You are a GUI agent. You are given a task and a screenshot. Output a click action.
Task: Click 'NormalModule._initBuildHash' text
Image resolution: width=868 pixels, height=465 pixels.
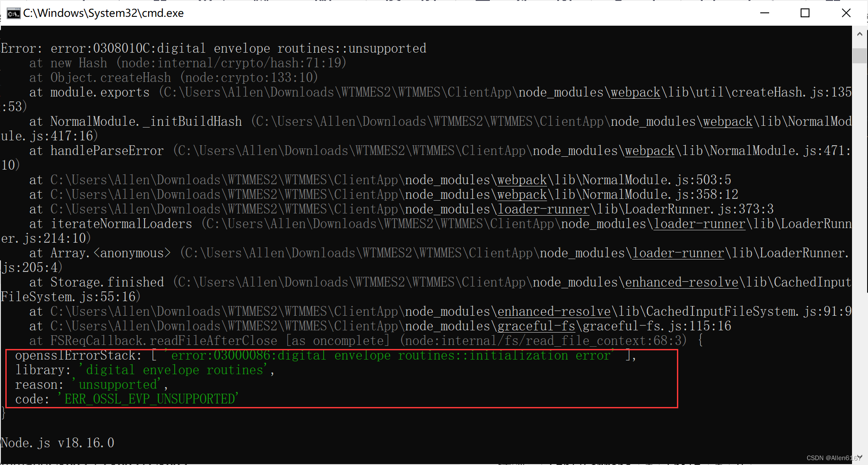pyautogui.click(x=146, y=121)
